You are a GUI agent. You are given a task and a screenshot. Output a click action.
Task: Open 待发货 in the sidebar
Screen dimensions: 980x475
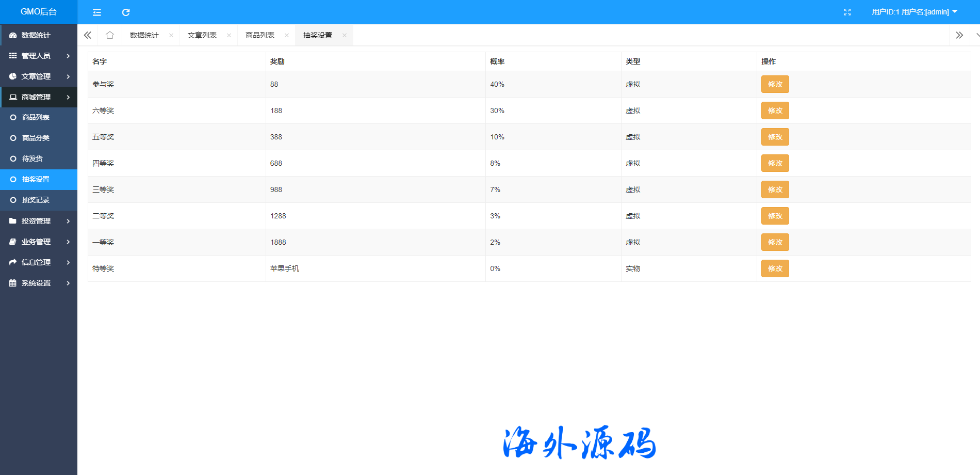[32, 159]
